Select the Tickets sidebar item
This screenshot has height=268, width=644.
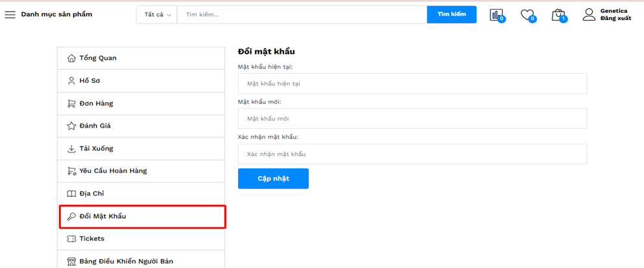[91, 239]
